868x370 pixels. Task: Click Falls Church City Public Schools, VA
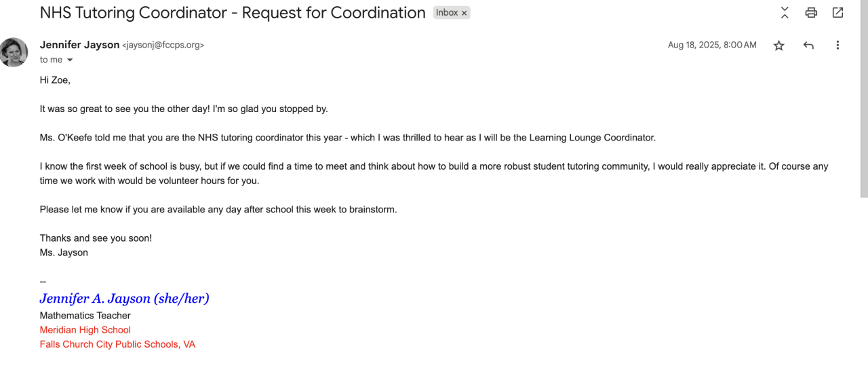117,344
